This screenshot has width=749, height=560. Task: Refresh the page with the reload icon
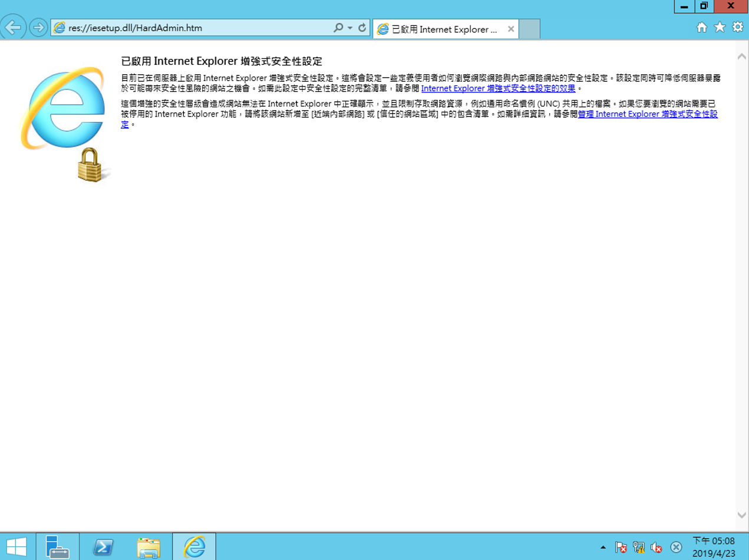pyautogui.click(x=362, y=28)
